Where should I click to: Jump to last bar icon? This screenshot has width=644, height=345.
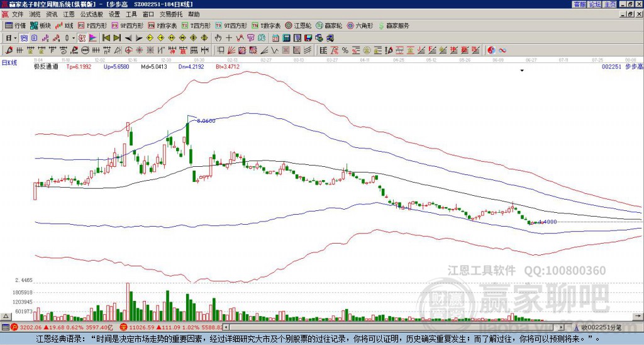pyautogui.click(x=117, y=38)
